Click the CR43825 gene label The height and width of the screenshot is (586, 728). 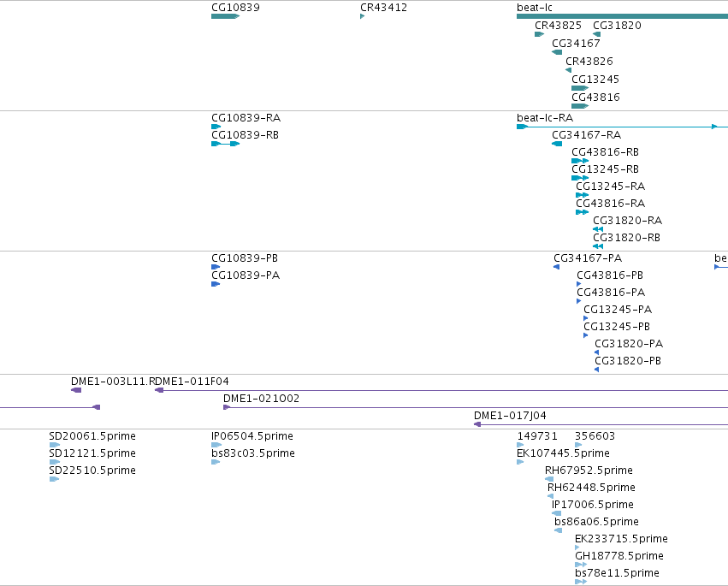(558, 26)
